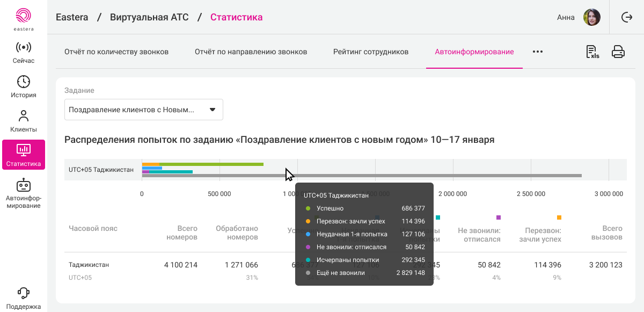This screenshot has width=644, height=312.
Task: Click the logout icon
Action: pos(627,17)
